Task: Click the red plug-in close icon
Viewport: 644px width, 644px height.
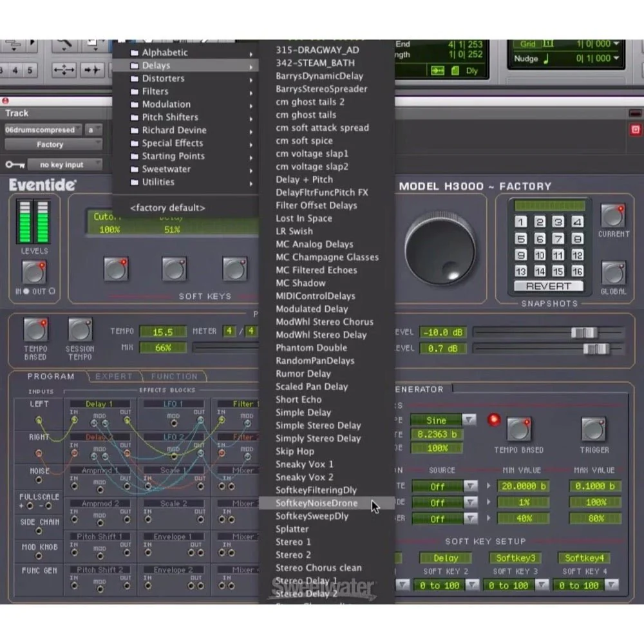Action: point(636,129)
